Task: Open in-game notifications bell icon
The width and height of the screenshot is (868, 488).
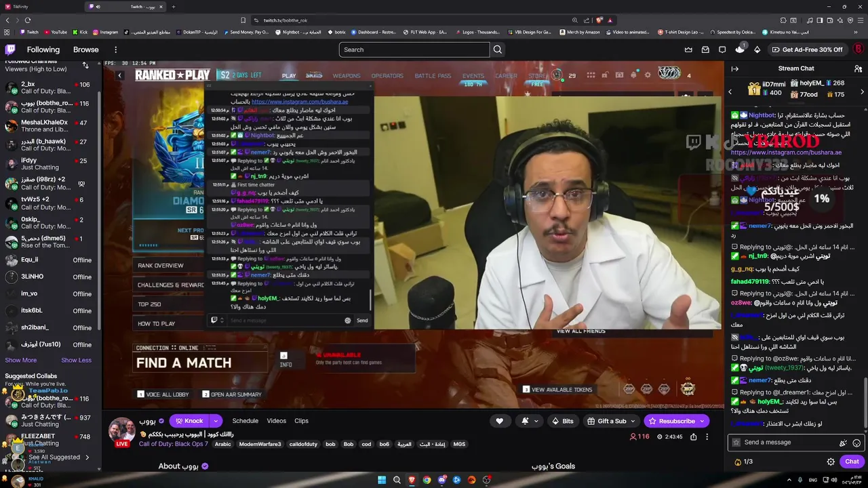Action: click(633, 75)
